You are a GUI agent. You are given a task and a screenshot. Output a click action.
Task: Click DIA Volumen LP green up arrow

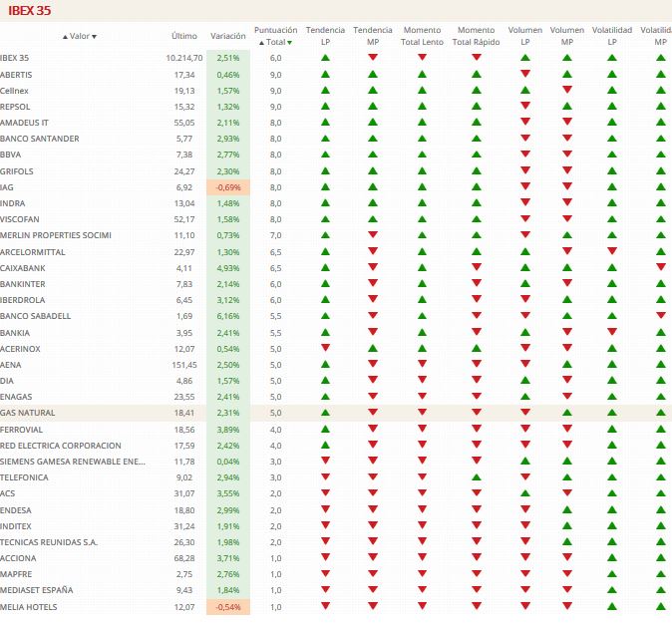[525, 380]
